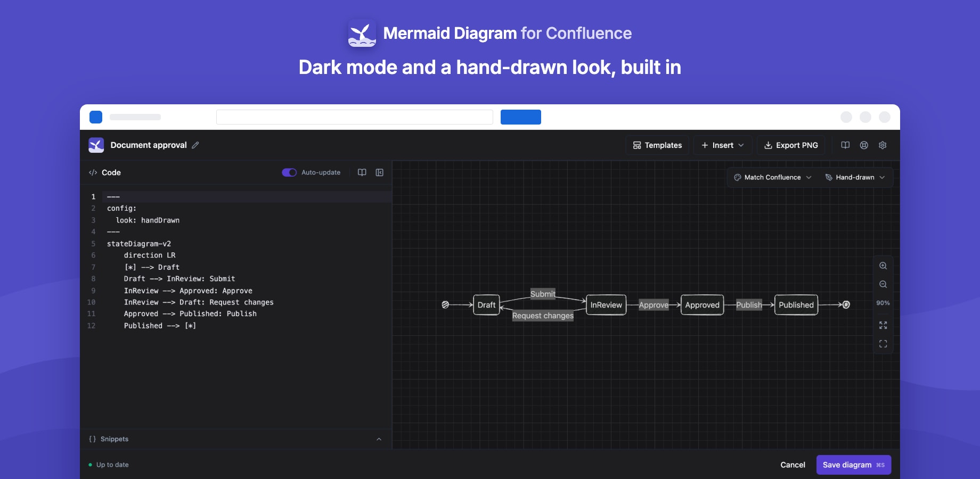Image resolution: width=980 pixels, height=479 pixels.
Task: Select the InReview state node
Action: (x=606, y=305)
